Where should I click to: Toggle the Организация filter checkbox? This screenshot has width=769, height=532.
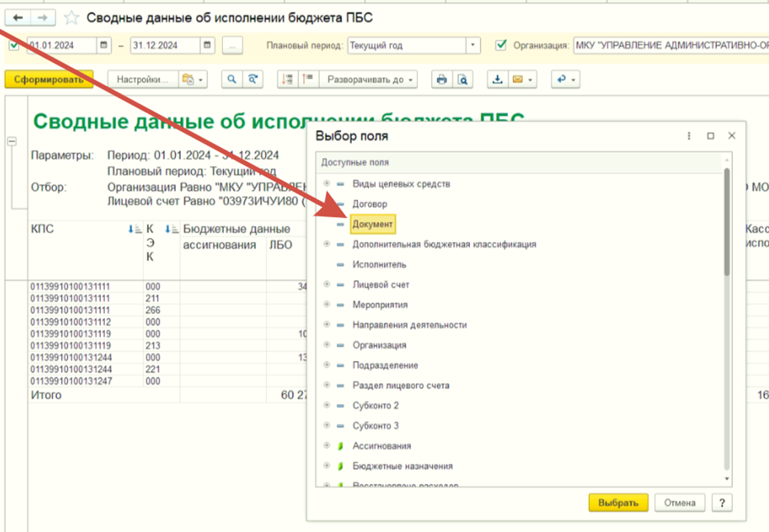(501, 45)
